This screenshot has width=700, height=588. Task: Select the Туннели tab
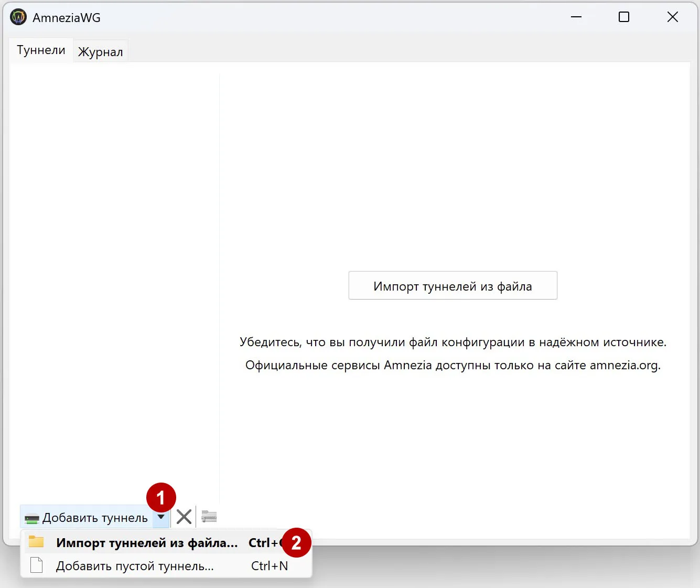pos(41,50)
